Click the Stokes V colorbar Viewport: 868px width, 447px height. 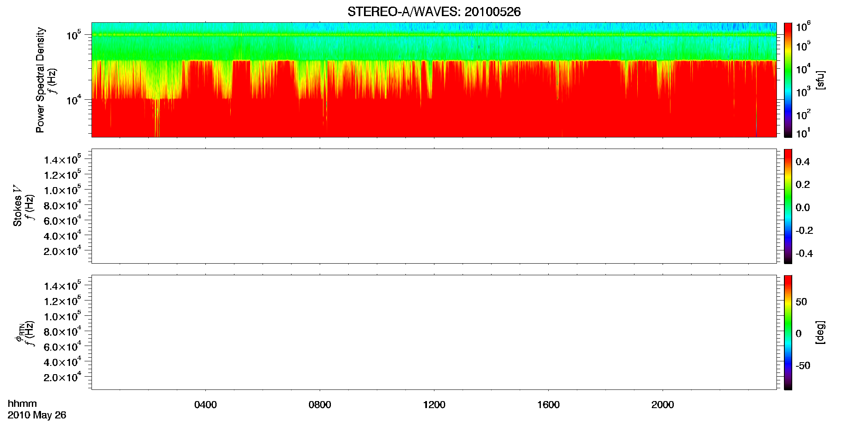(x=788, y=206)
